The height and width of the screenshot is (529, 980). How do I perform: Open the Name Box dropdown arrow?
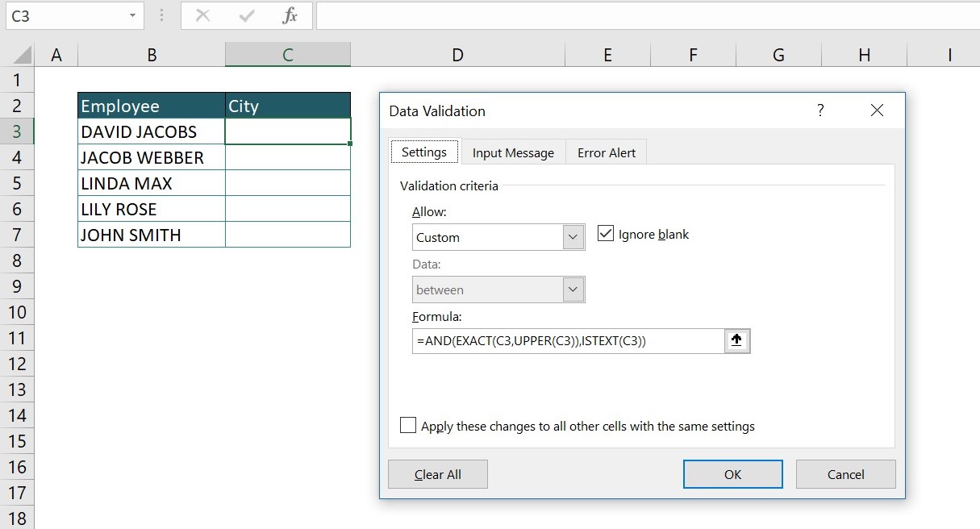(134, 15)
